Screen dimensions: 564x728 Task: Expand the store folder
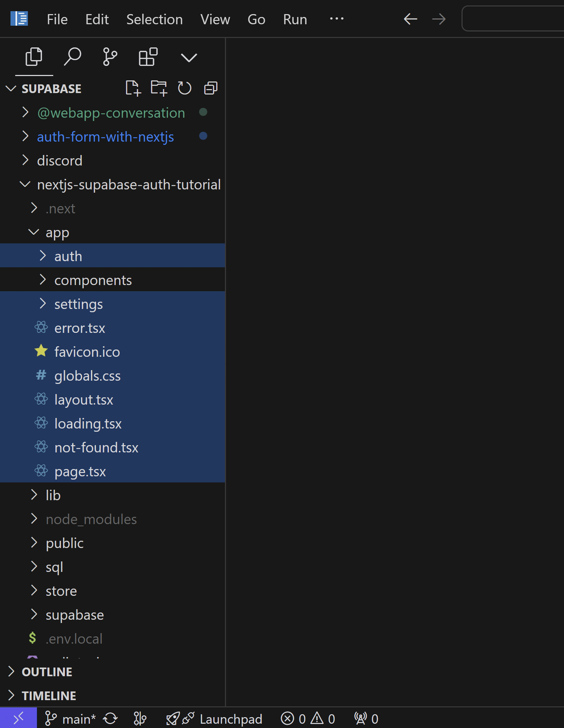click(113, 591)
